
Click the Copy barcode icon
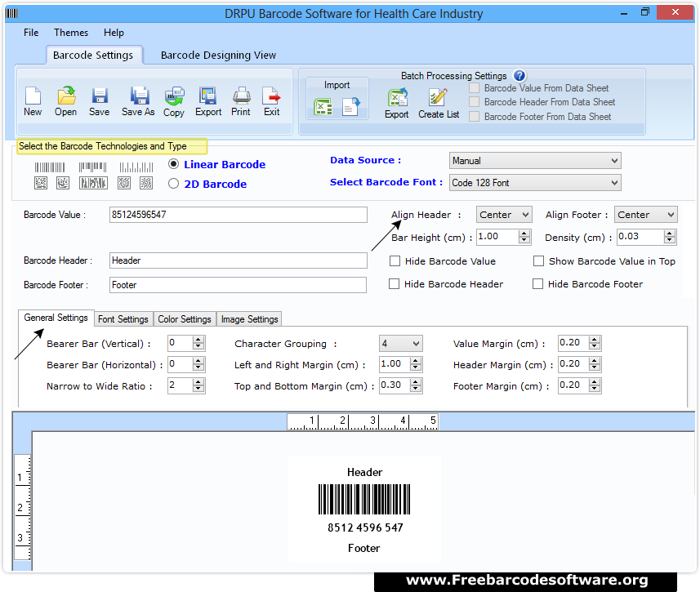[x=174, y=96]
